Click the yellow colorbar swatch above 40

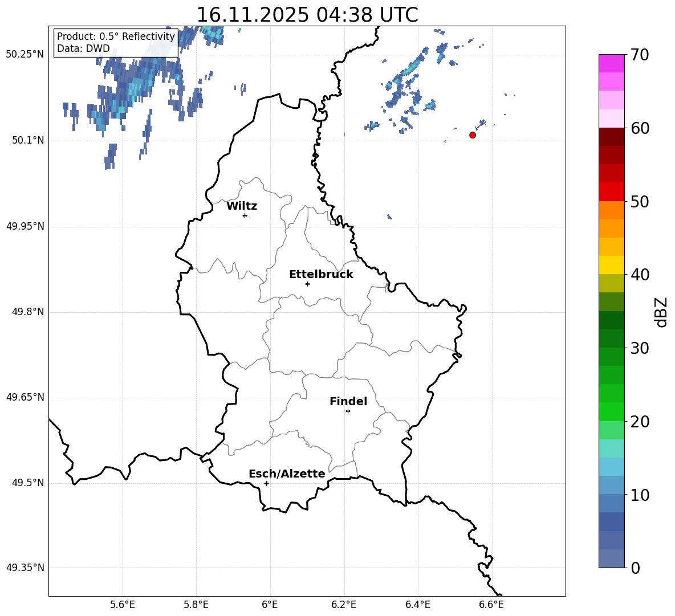pyautogui.click(x=612, y=265)
